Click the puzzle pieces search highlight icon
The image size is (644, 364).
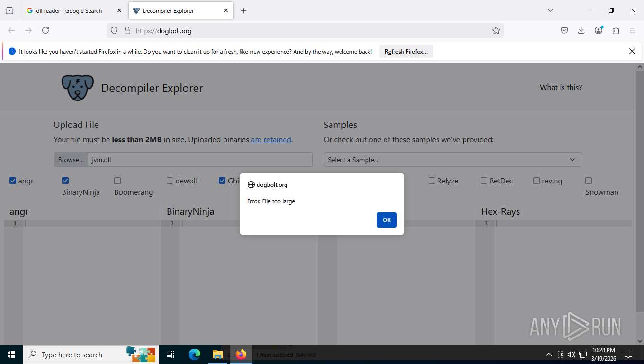click(141, 355)
